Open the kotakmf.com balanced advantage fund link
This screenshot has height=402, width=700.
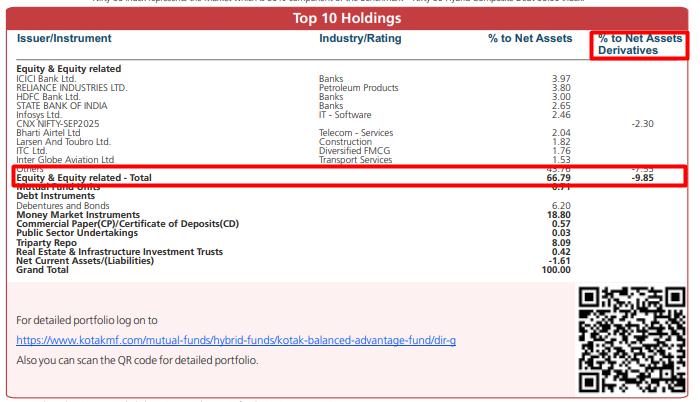236,340
